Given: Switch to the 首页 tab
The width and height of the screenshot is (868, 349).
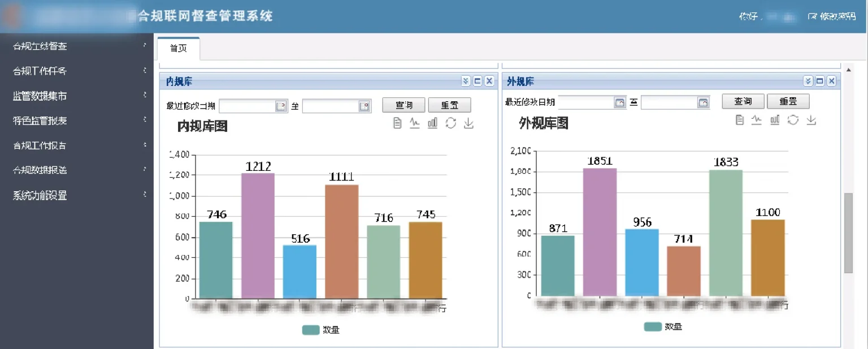Looking at the screenshot, I should (179, 49).
